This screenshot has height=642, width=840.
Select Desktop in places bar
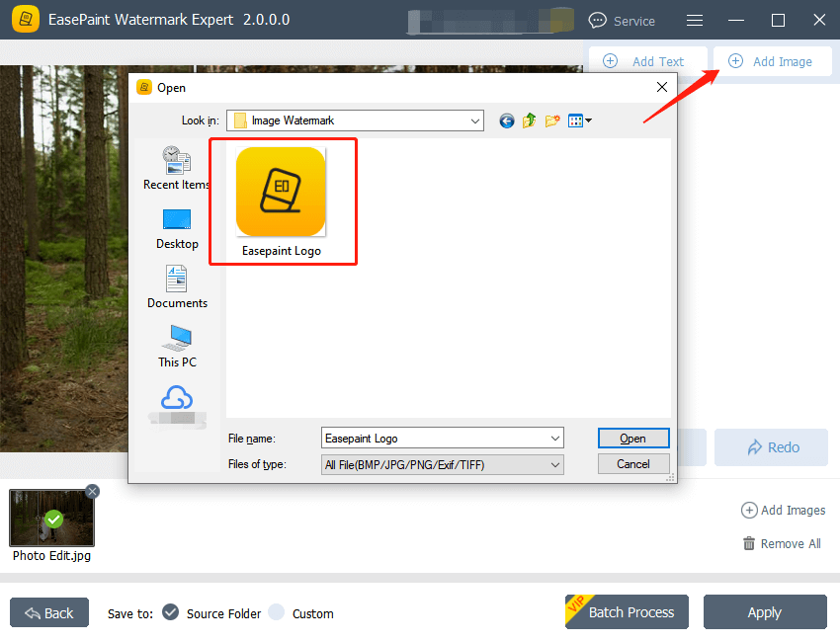[x=177, y=229]
